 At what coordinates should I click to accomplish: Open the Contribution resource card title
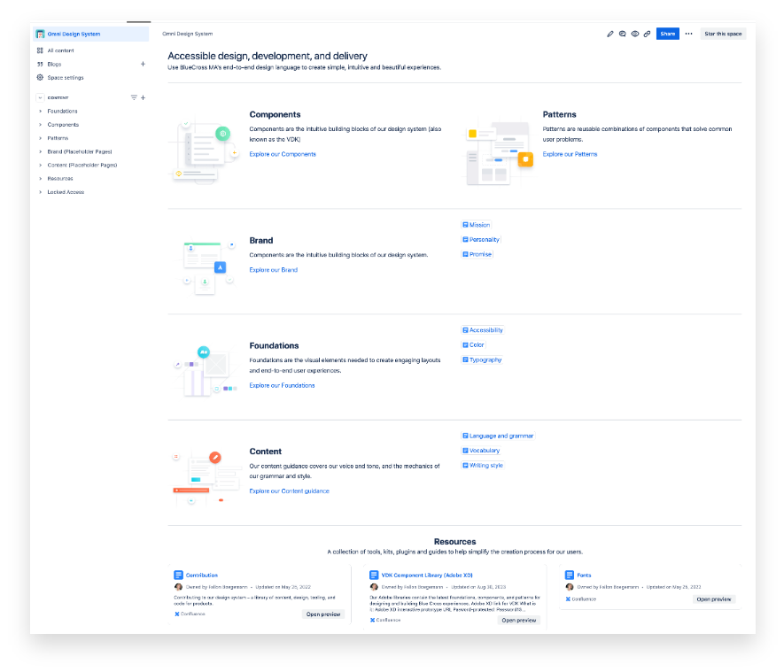202,575
